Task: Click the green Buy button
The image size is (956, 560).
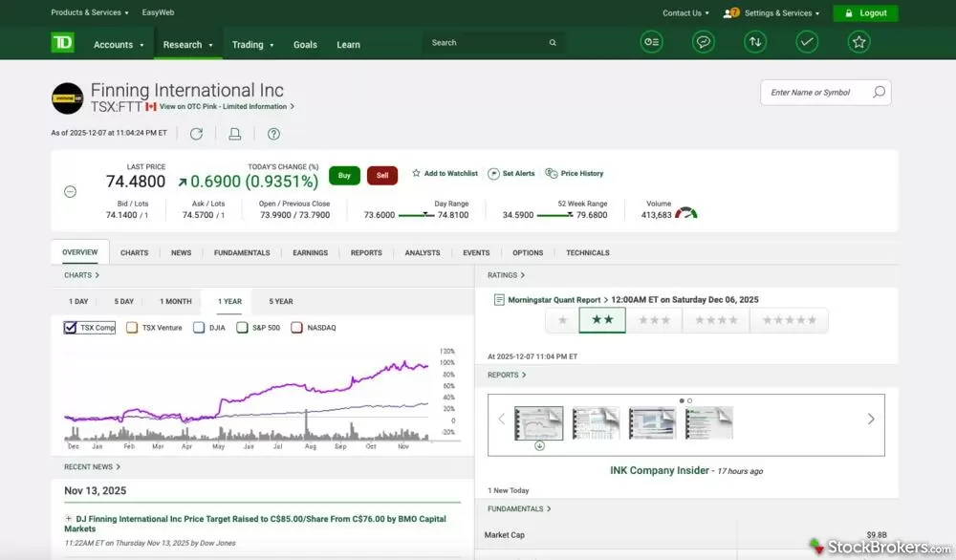Action: click(344, 175)
